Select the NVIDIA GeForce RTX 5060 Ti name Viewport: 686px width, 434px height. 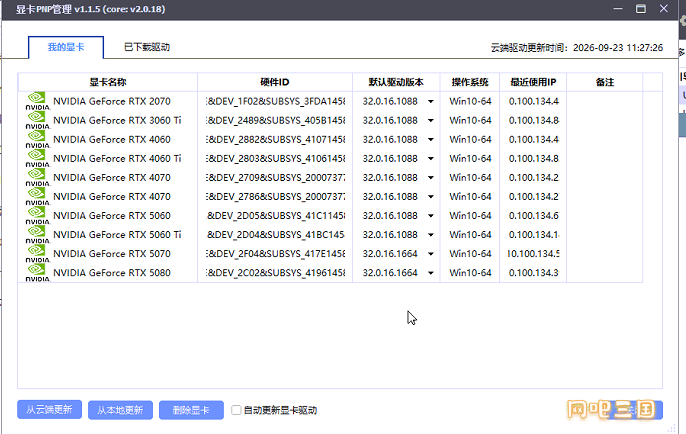click(x=117, y=234)
